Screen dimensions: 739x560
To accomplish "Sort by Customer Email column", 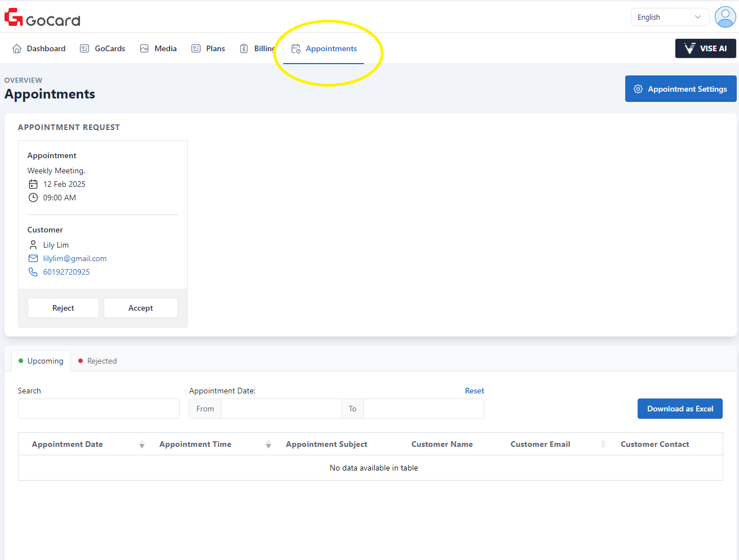I will click(603, 444).
